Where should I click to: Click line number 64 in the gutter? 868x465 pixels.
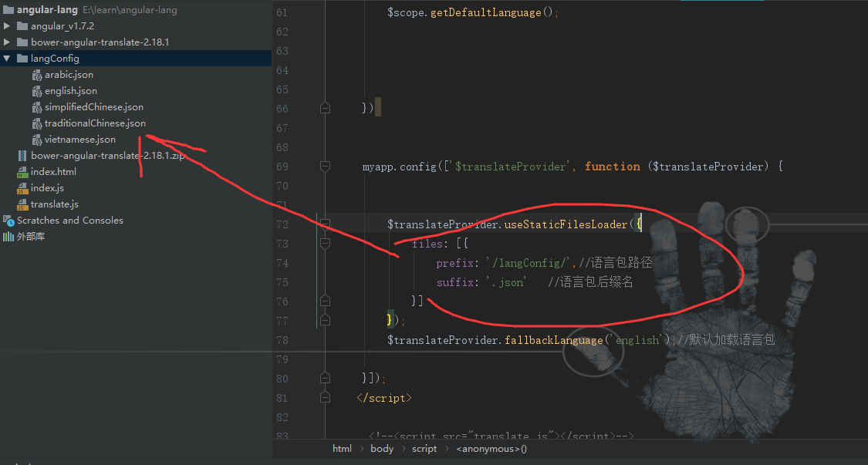[x=282, y=70]
